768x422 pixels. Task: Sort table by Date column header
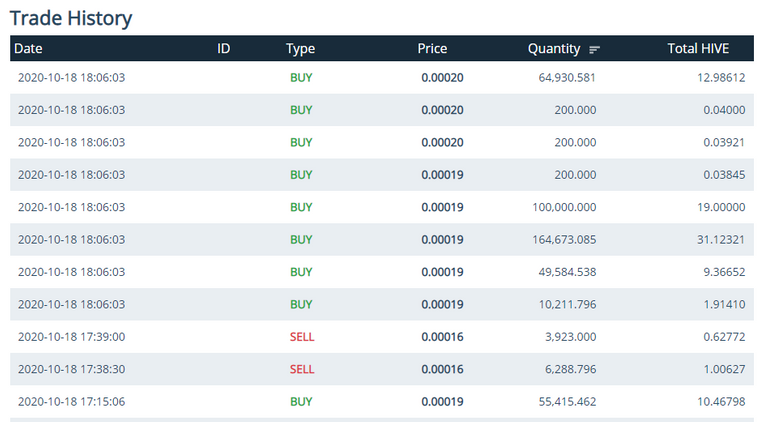click(28, 48)
